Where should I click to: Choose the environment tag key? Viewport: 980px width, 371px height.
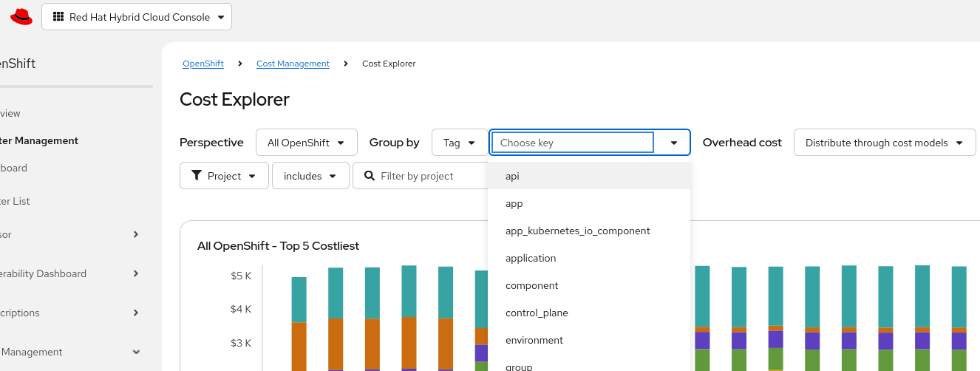(534, 340)
